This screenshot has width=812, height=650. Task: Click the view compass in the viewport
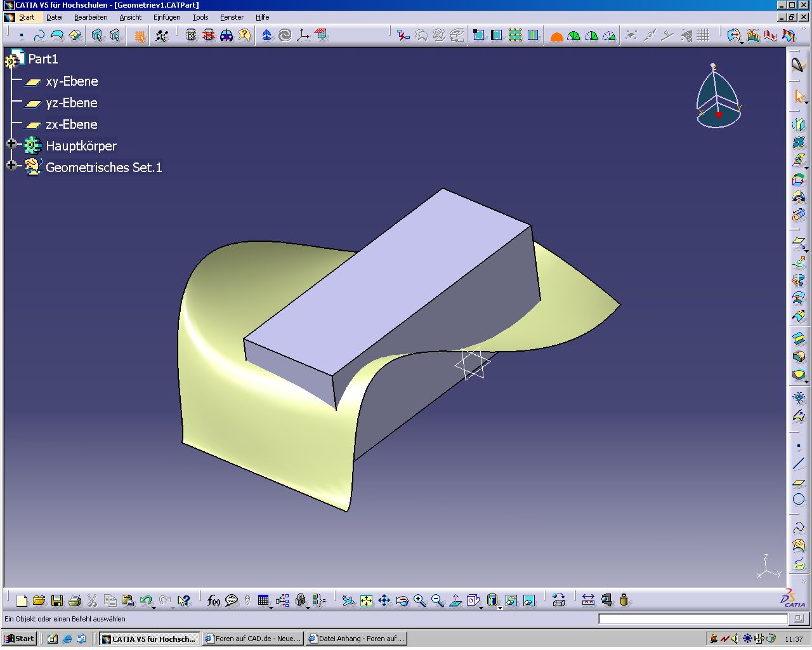(x=717, y=95)
